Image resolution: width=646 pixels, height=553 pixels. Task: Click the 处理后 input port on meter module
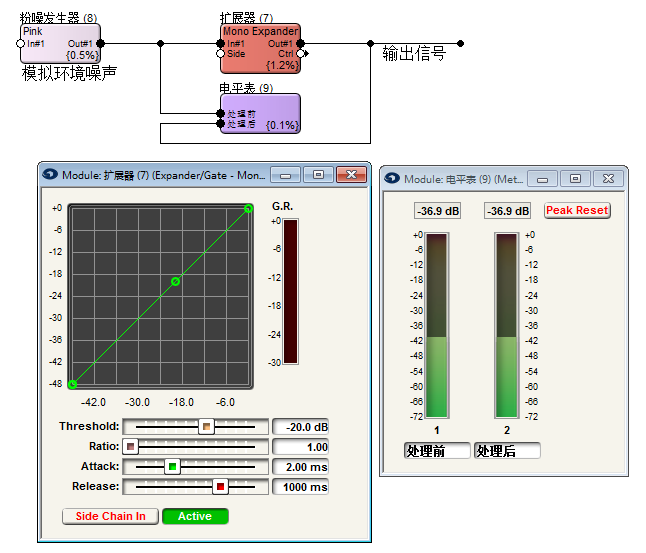click(x=220, y=123)
